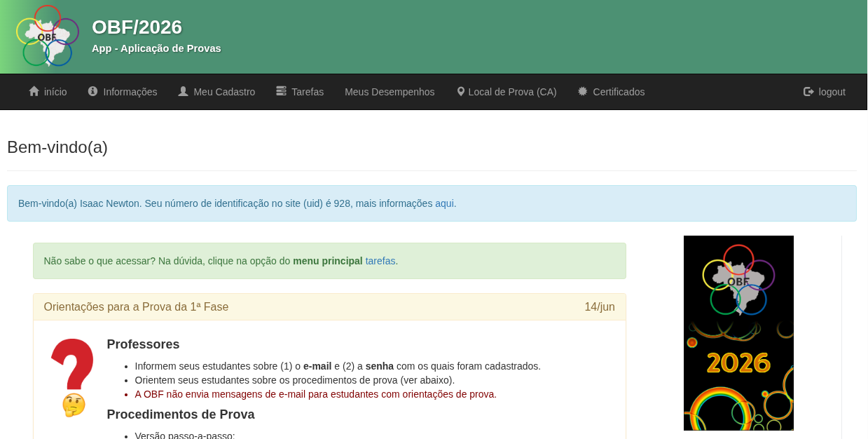Open the Tarefas menu item
Image resolution: width=868 pixels, height=439 pixels.
300,92
